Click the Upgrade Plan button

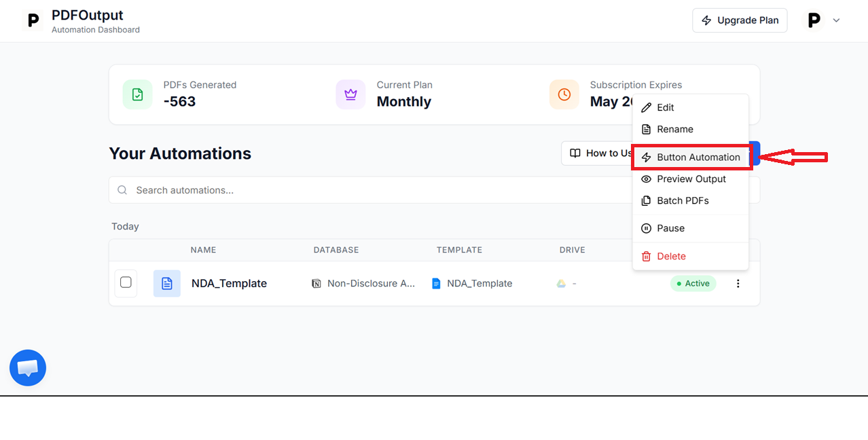click(x=740, y=20)
